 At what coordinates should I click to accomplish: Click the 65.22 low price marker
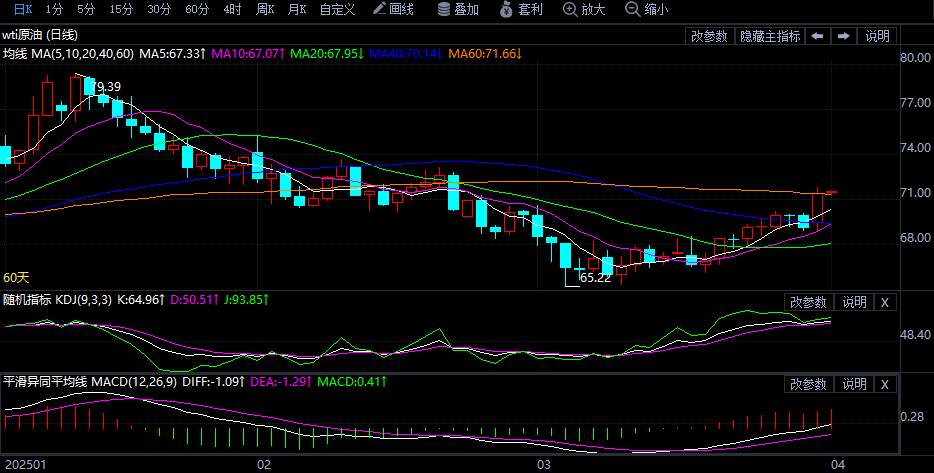pos(595,278)
